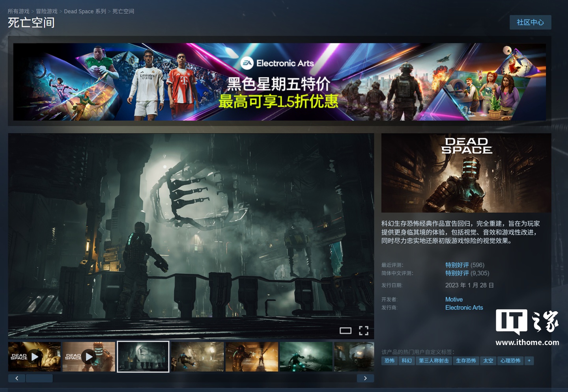
Task: Click the 发行日期 label
Action: 392,285
